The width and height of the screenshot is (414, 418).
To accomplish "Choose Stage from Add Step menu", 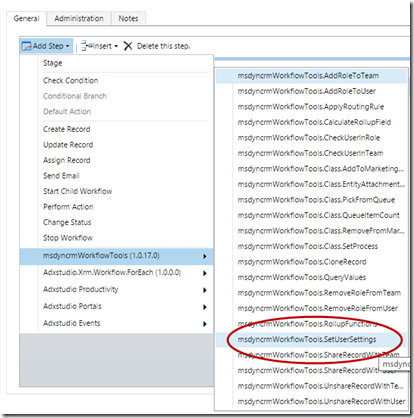I will [x=53, y=63].
